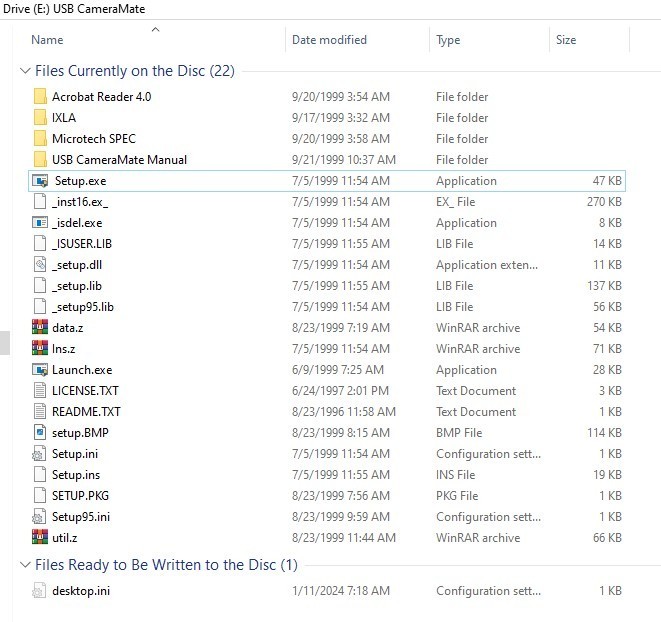Click the Acrobat Reader 4.0 folder icon

click(x=40, y=97)
